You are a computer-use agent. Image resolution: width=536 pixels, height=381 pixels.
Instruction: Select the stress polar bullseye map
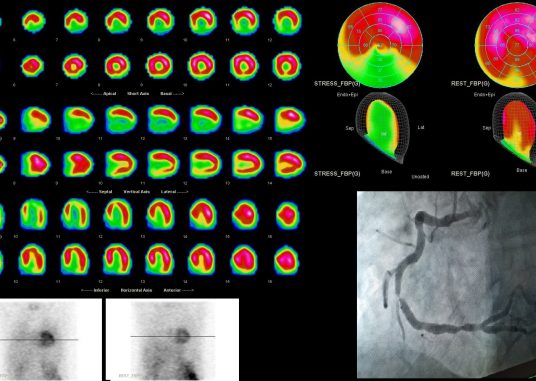(x=380, y=45)
